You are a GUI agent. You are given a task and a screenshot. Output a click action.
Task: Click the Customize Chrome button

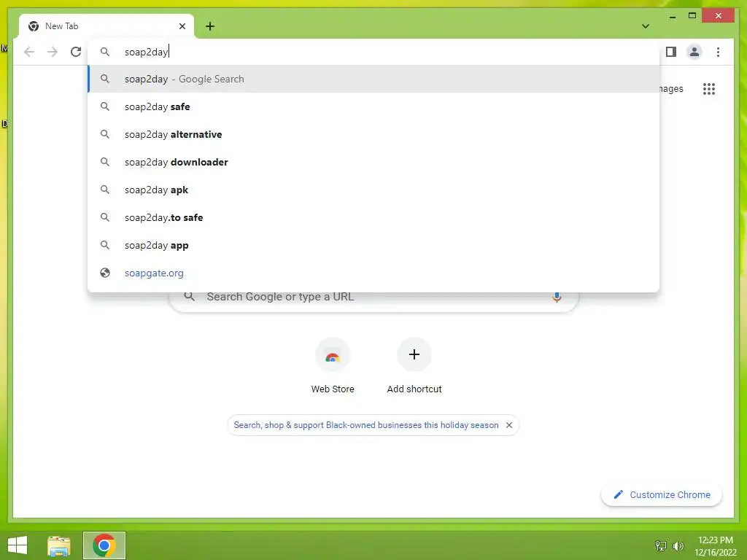pos(662,495)
